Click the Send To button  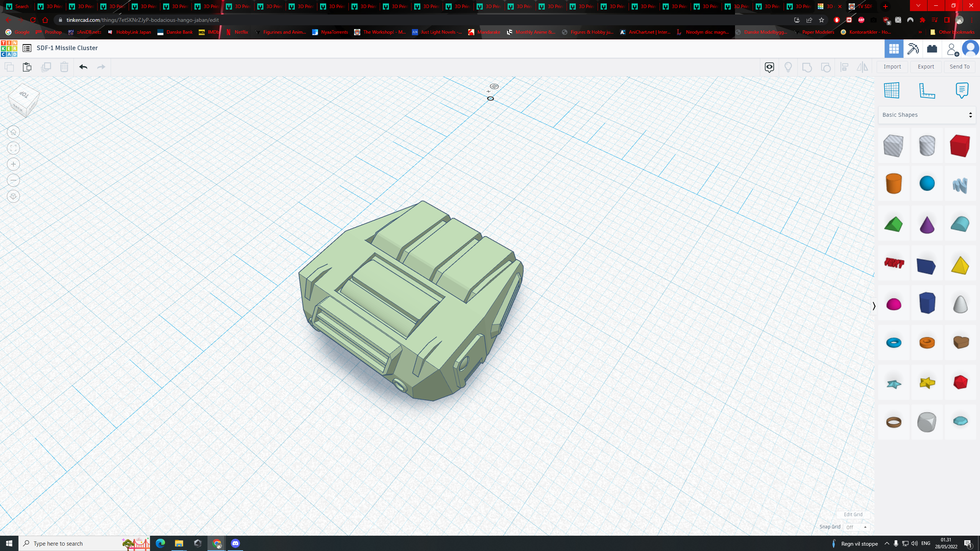click(x=960, y=67)
